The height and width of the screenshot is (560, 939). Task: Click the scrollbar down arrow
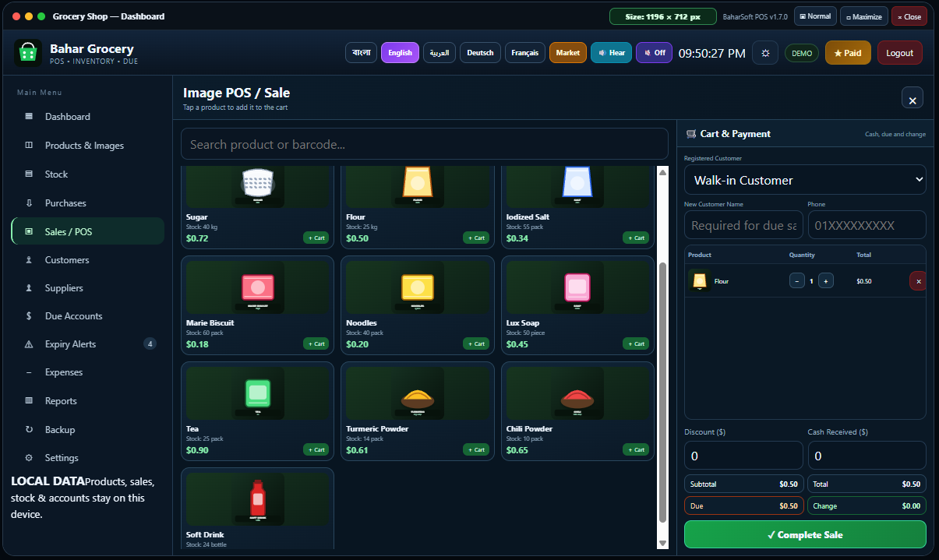click(x=663, y=543)
